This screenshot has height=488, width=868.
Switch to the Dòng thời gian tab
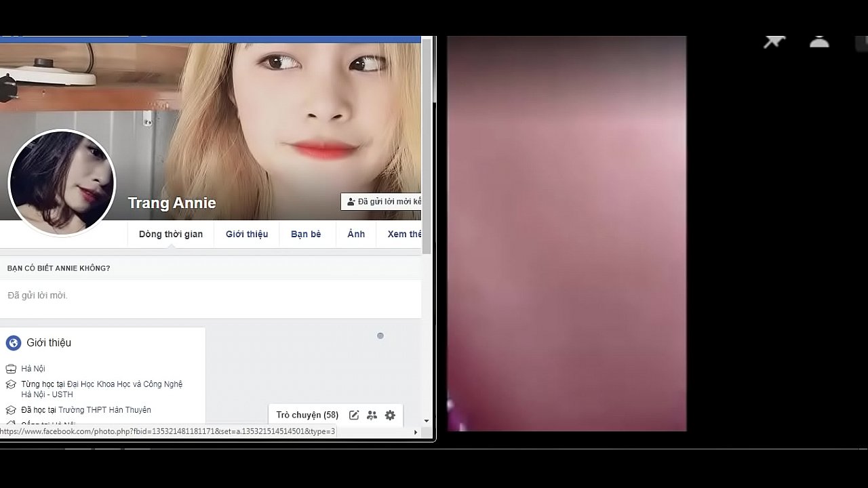[171, 234]
